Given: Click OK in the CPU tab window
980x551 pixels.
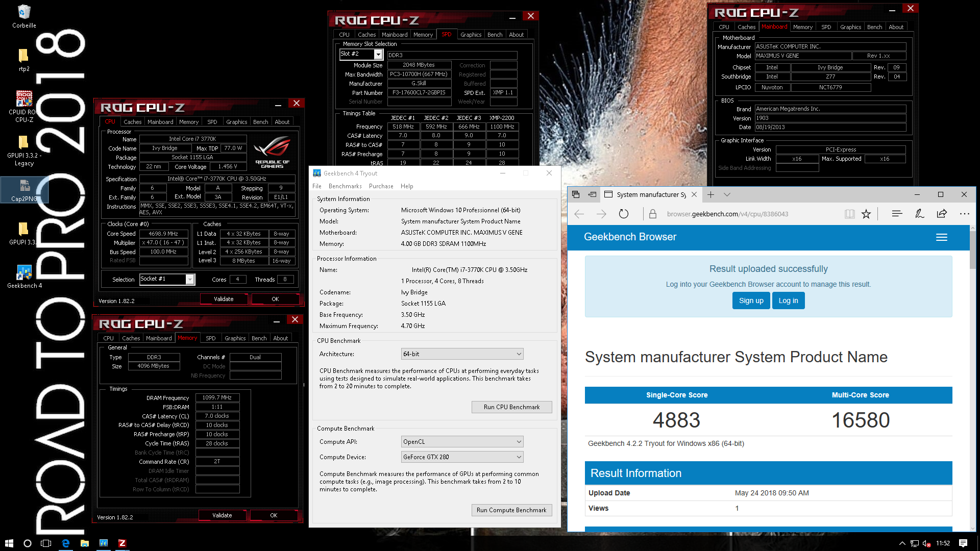Looking at the screenshot, I should (275, 299).
